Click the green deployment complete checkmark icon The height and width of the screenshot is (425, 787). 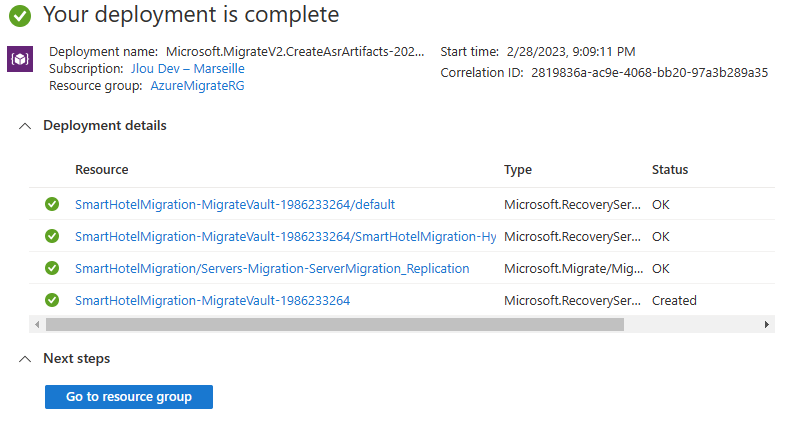(20, 16)
